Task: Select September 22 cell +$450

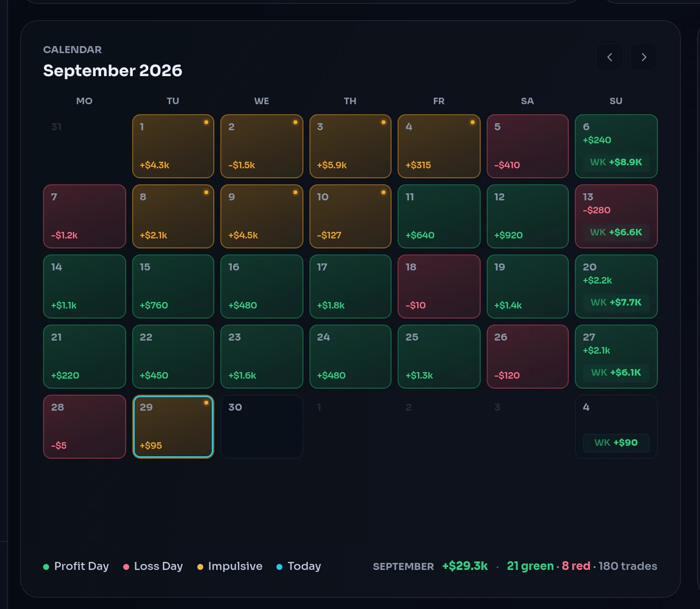Action: (173, 357)
